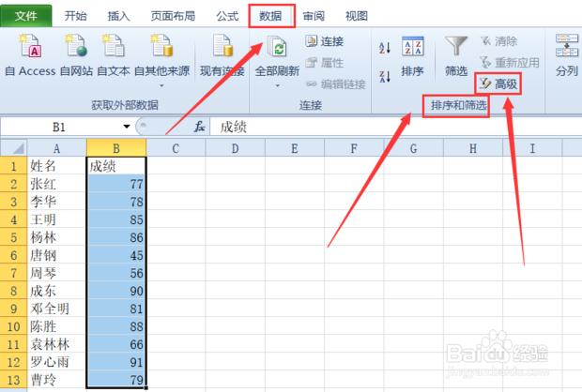Switch to the 插入 ribbon tab

118,16
